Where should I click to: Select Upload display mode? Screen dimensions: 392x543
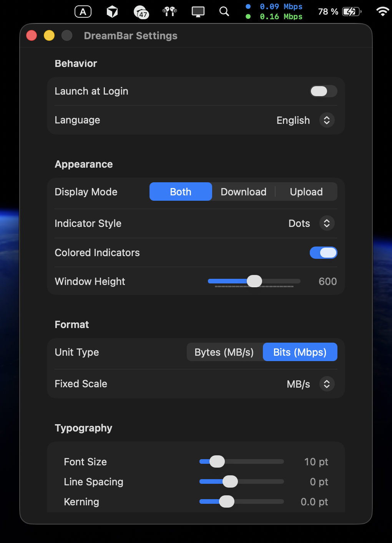coord(306,192)
